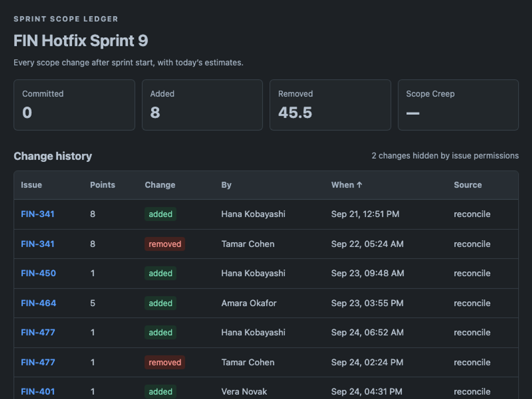The height and width of the screenshot is (399, 532).
Task: Reverse the When column sort order
Action: pos(347,185)
